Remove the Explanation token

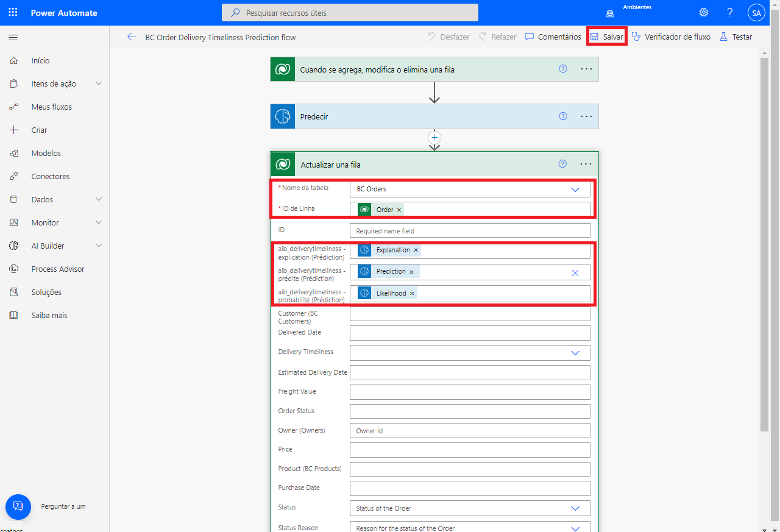pos(416,250)
